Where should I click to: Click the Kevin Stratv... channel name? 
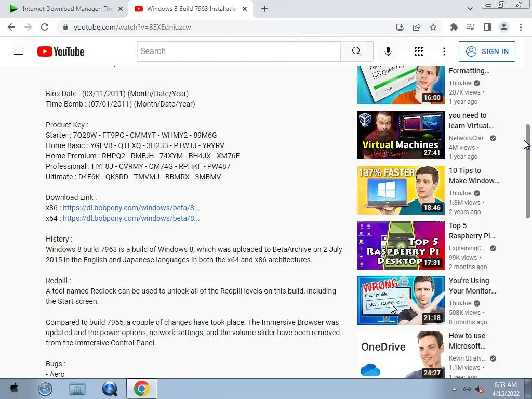tap(467, 358)
